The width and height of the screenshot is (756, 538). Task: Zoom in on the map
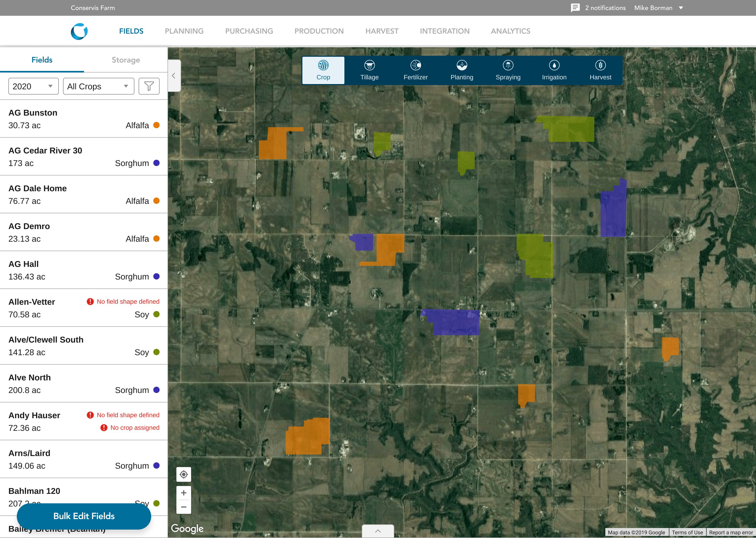click(x=184, y=493)
